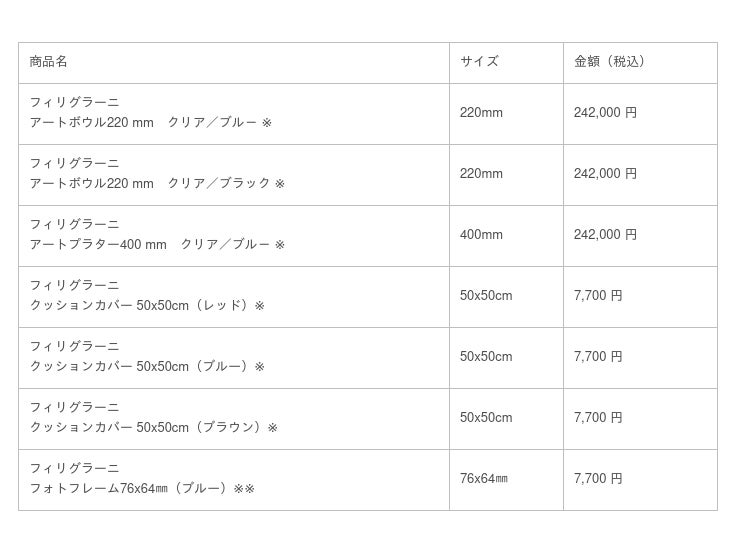Click the ※※ mark after フォトフレーム
The image size is (740, 551).
click(244, 489)
